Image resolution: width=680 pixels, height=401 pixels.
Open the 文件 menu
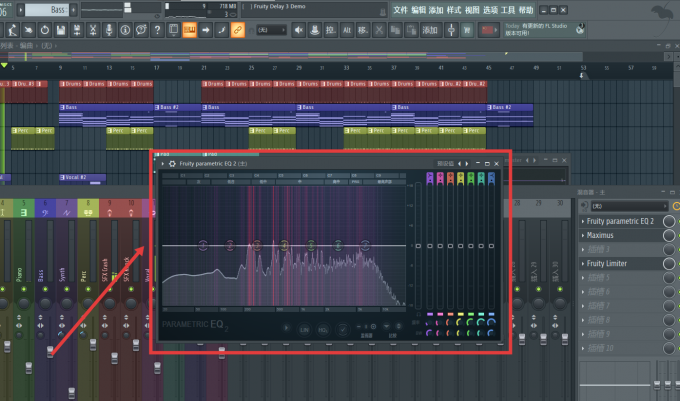[400, 10]
